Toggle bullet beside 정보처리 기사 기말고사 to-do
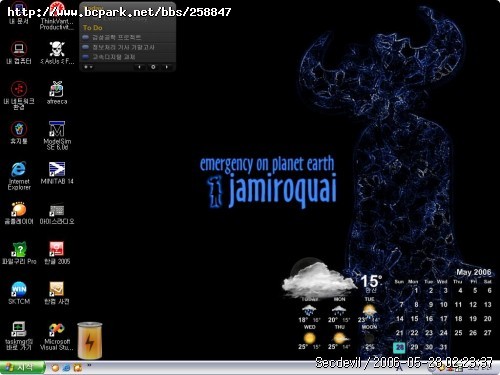The width and height of the screenshot is (500, 375). pos(85,47)
